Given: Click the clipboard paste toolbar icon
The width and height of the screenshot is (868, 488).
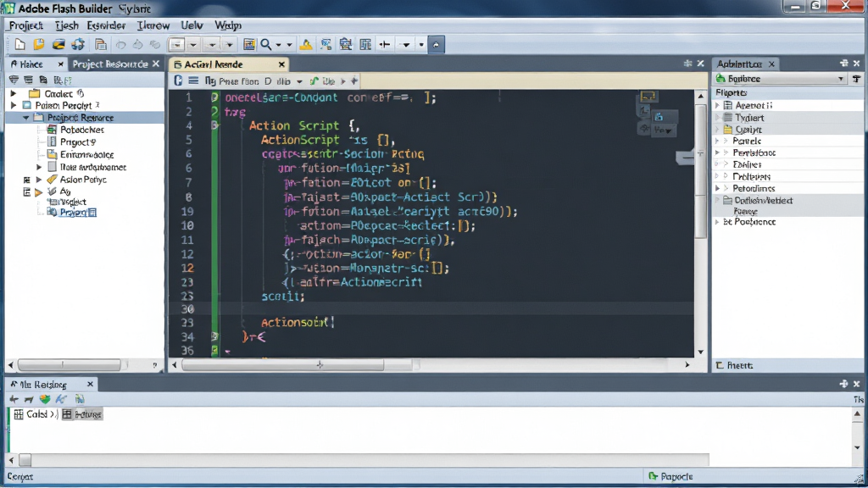Looking at the screenshot, I should click(x=100, y=44).
